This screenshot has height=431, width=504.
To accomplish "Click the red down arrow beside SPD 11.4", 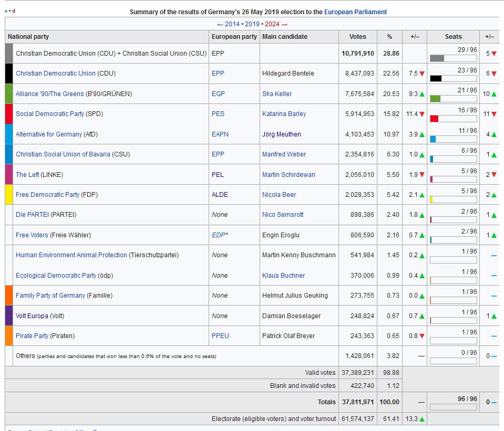I will 422,114.
